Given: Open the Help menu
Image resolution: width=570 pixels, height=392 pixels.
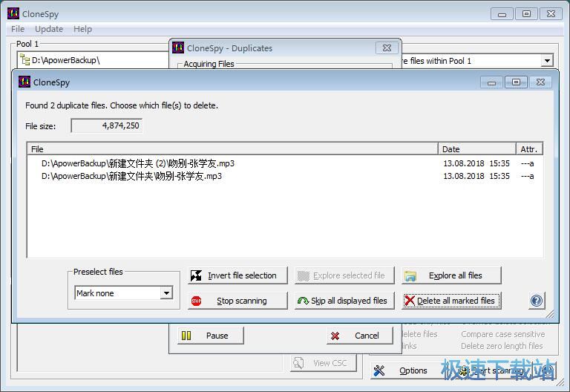Looking at the screenshot, I should tap(82, 29).
